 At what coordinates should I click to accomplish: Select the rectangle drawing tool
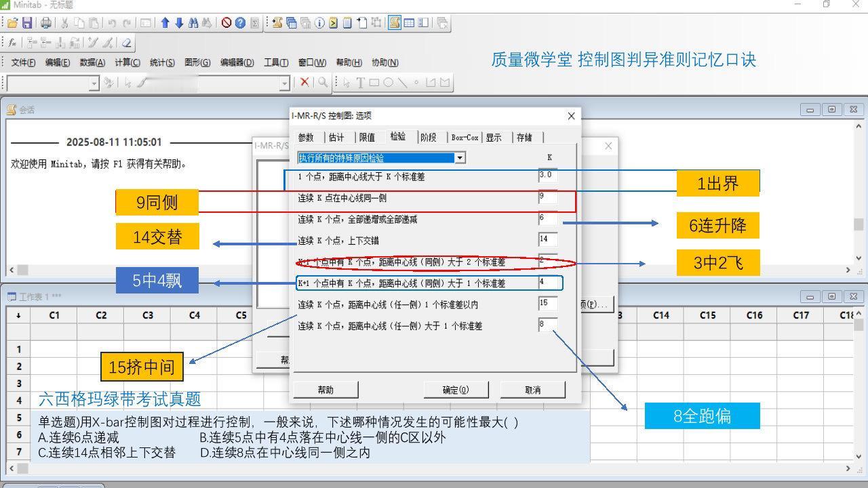[374, 83]
